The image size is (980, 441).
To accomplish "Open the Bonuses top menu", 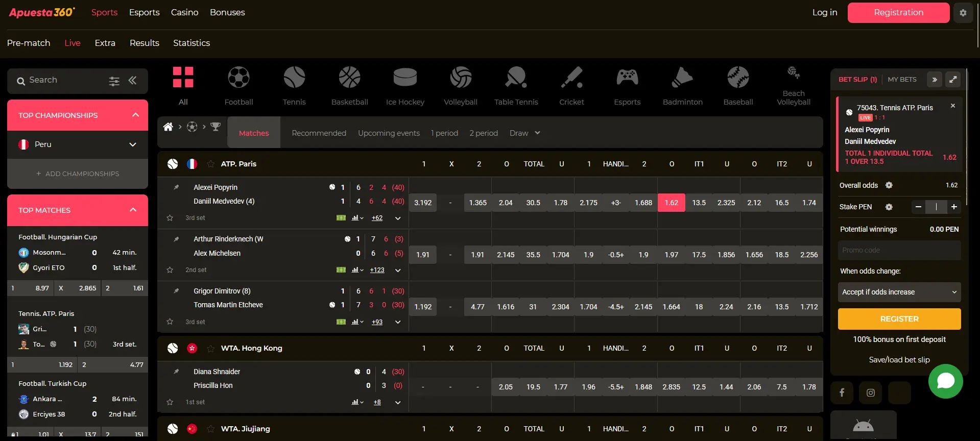I will 227,12.
